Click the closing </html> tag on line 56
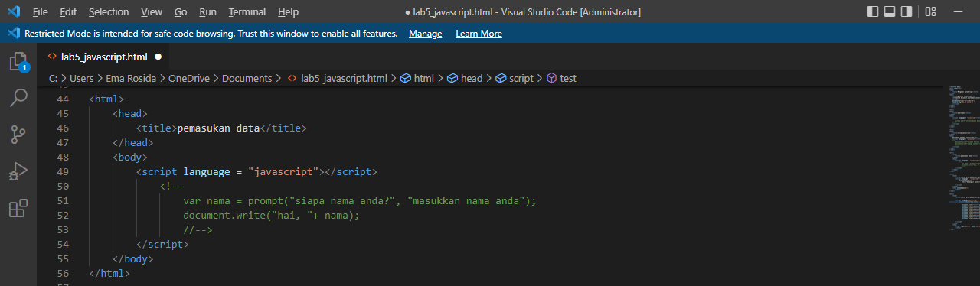The height and width of the screenshot is (286, 980). [109, 273]
